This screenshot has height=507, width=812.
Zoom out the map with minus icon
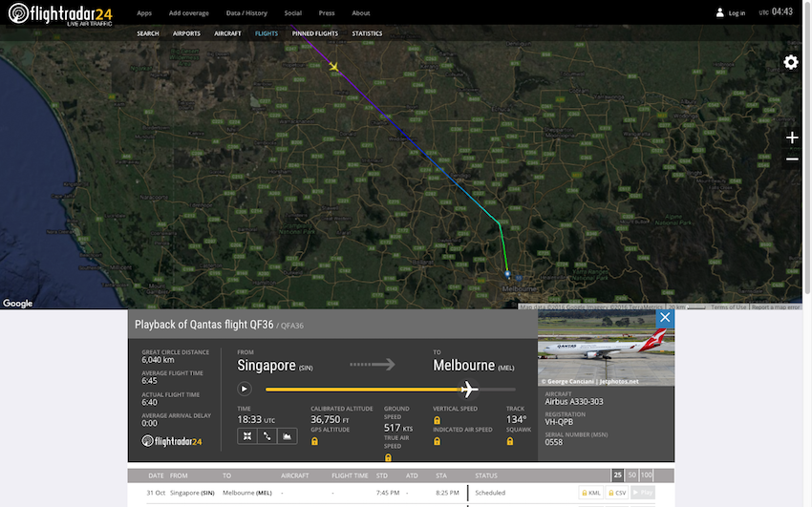point(792,158)
